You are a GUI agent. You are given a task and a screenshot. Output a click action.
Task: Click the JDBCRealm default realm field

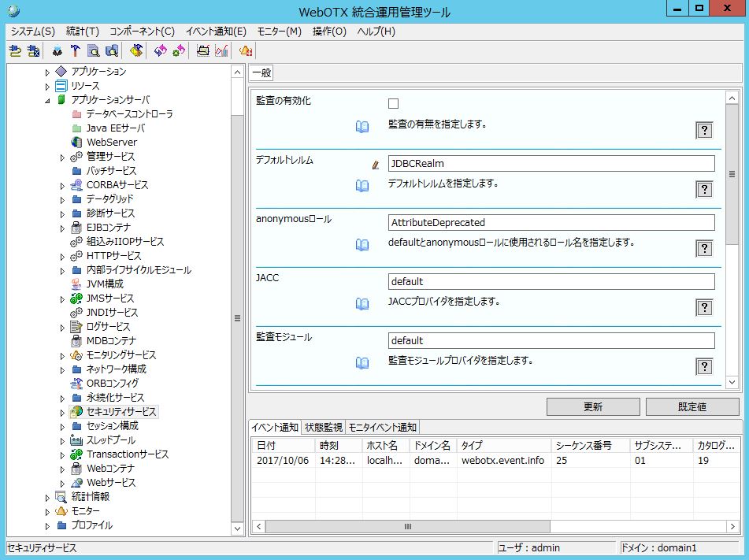[x=551, y=163]
